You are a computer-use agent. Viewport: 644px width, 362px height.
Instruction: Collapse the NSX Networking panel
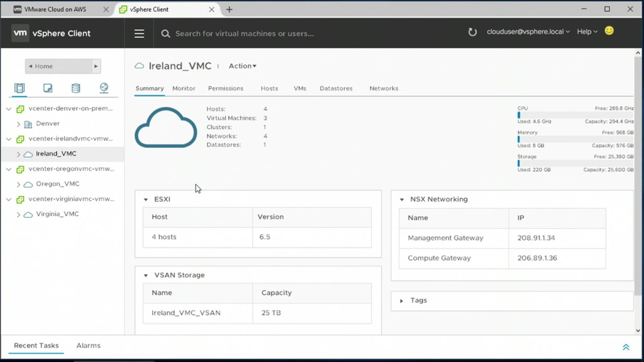pyautogui.click(x=402, y=200)
